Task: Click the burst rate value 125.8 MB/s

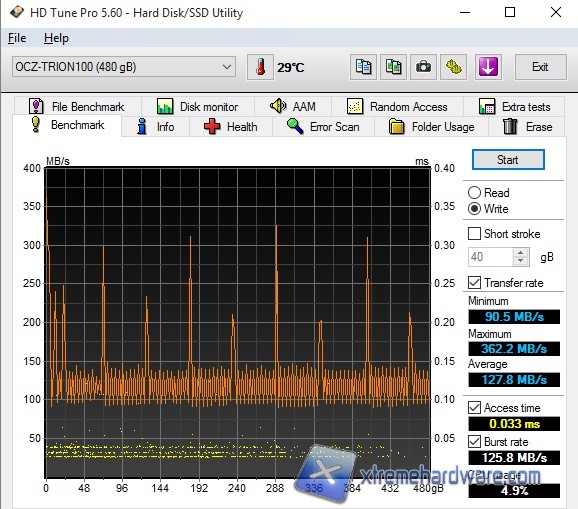Action: click(x=514, y=458)
